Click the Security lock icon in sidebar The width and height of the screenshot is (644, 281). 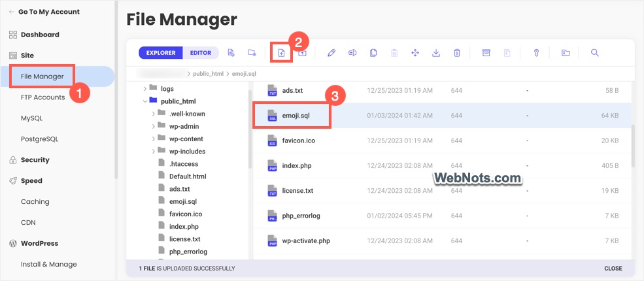coord(13,160)
